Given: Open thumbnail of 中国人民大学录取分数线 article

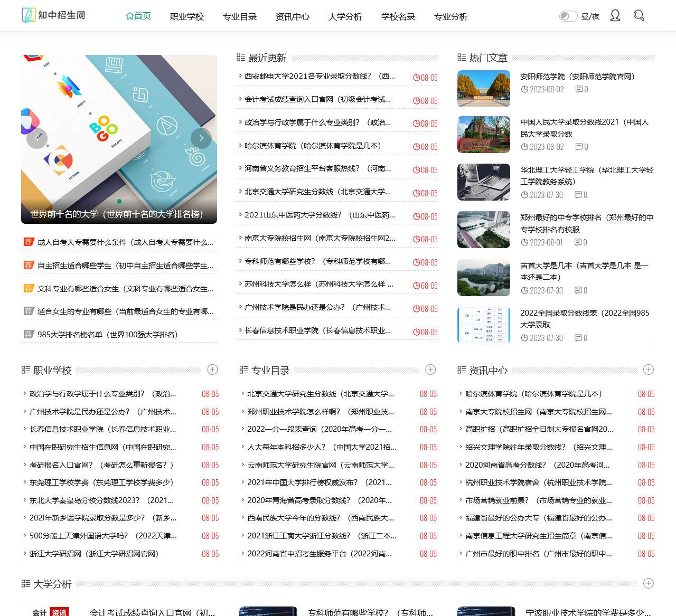Looking at the screenshot, I should (484, 135).
